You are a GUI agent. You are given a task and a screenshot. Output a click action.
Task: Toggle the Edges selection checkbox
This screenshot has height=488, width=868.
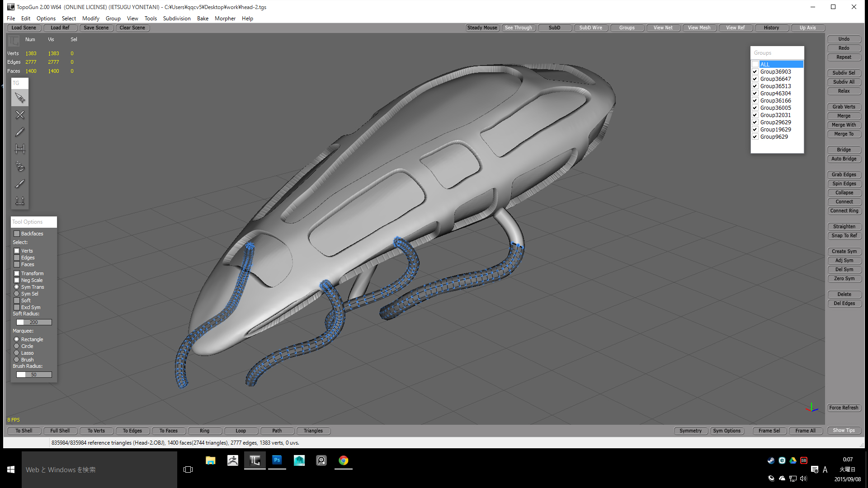17,258
